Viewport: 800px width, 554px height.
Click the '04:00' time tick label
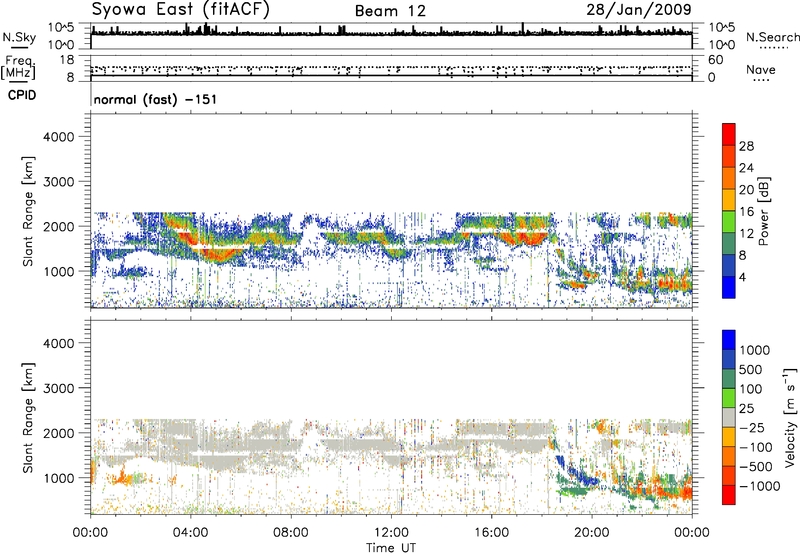190,533
